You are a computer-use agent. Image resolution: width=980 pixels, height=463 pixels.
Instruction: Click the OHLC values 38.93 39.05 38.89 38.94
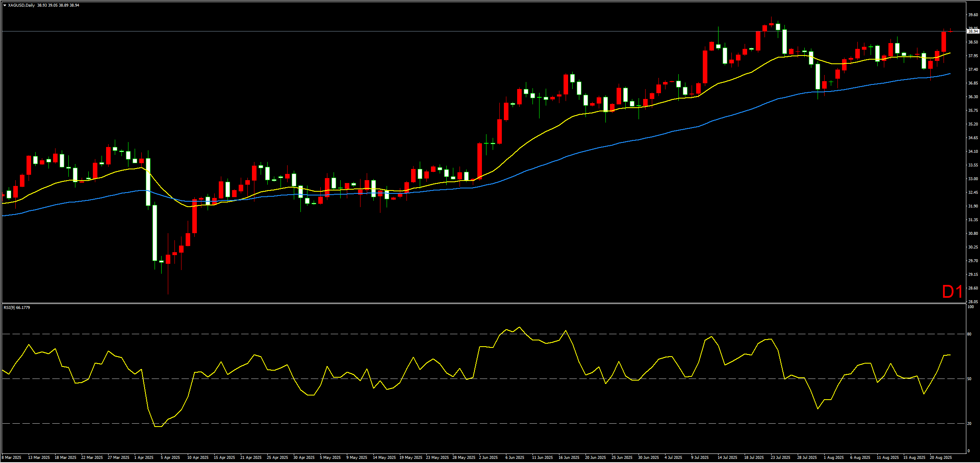58,5
